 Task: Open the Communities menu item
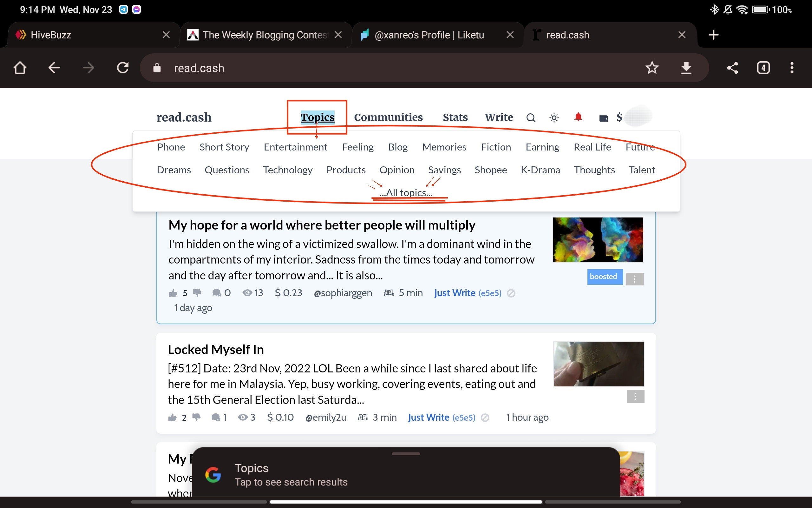click(x=388, y=117)
